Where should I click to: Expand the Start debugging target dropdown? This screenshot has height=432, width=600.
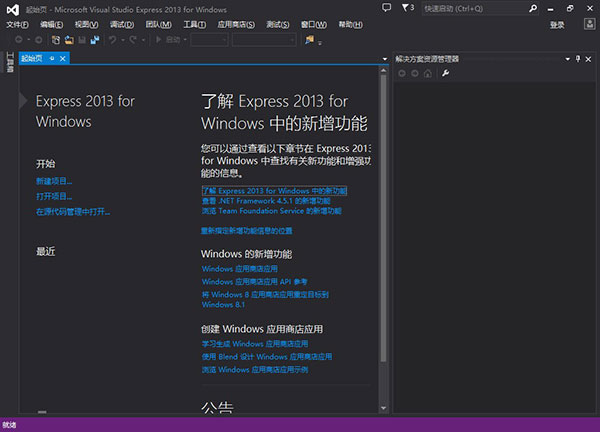pyautogui.click(x=185, y=39)
